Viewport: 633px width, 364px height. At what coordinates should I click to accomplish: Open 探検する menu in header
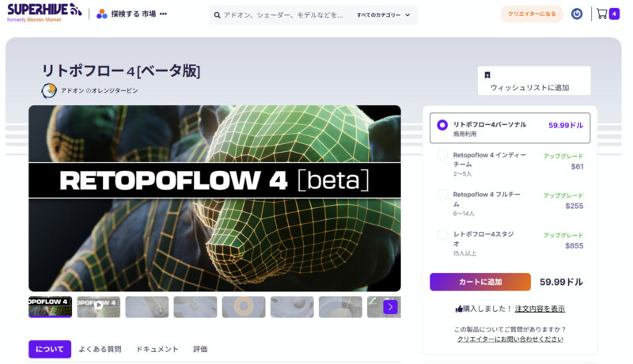click(x=125, y=14)
